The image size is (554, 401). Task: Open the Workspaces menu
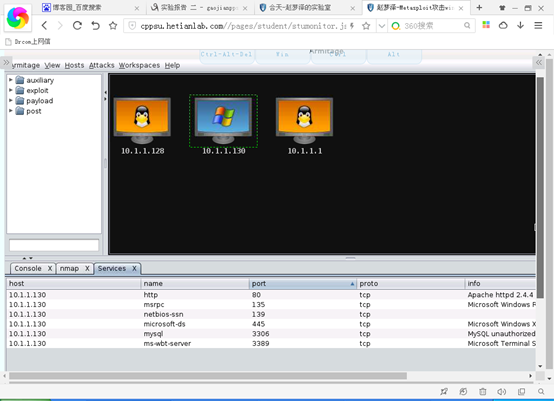(x=139, y=65)
